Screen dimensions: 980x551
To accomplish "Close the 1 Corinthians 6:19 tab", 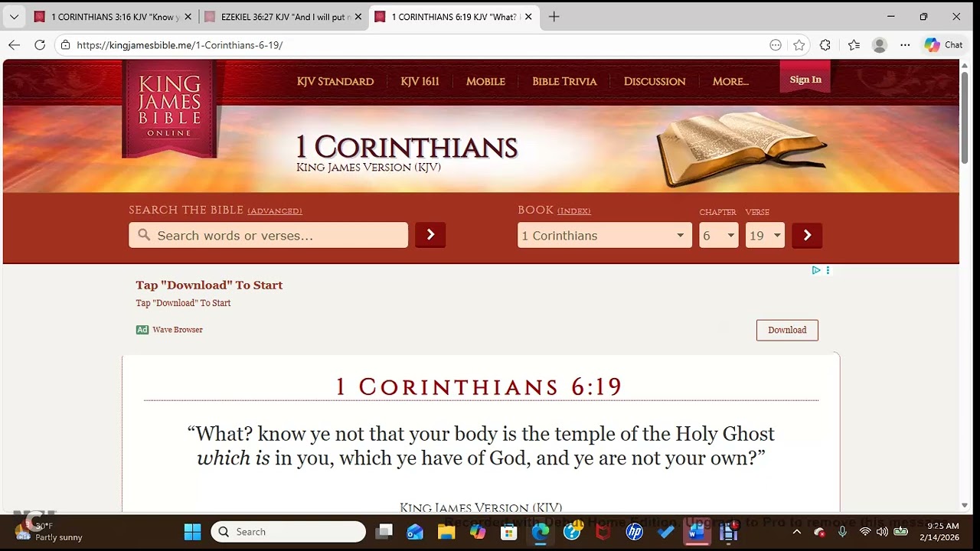I will [528, 17].
